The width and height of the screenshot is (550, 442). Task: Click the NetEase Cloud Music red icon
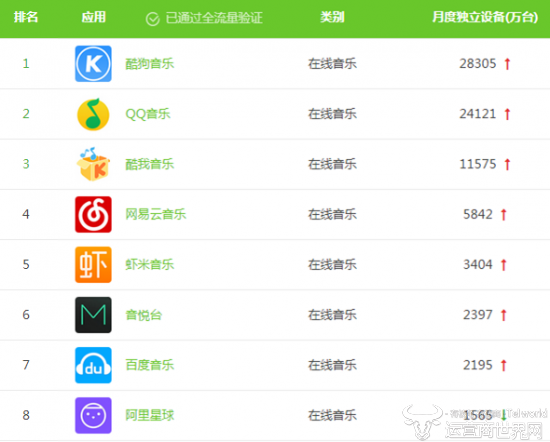click(93, 214)
